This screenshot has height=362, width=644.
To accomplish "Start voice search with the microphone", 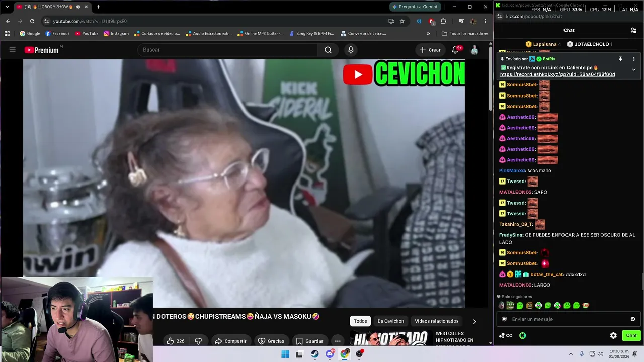I will 351,50.
